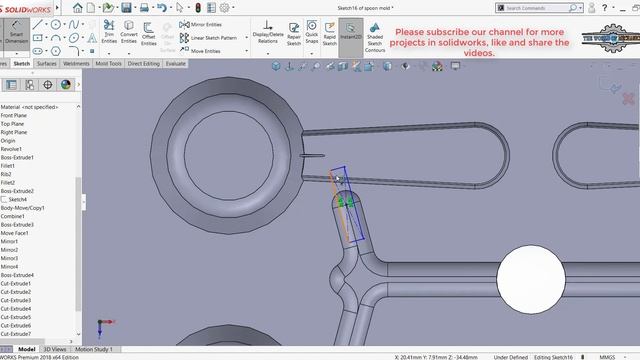The width and height of the screenshot is (640, 360).
Task: Open the Options gear icon
Action: pos(224,7)
